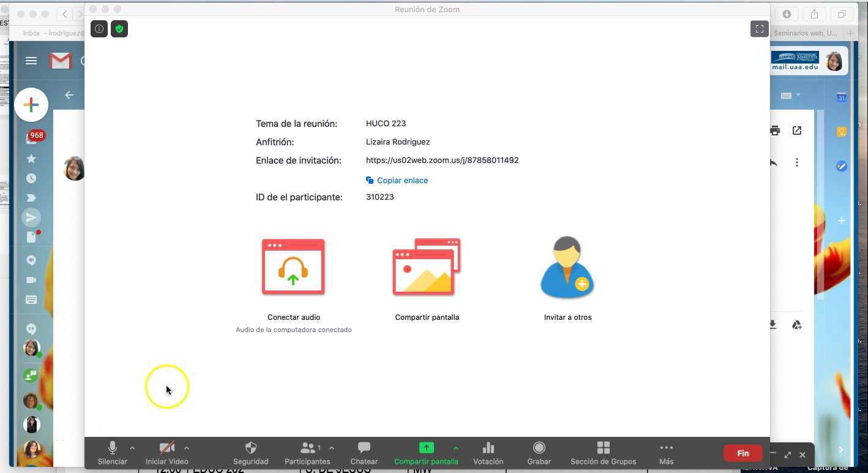Viewport: 868px width, 473px height.
Task: Open Votación polls
Action: pyautogui.click(x=488, y=453)
